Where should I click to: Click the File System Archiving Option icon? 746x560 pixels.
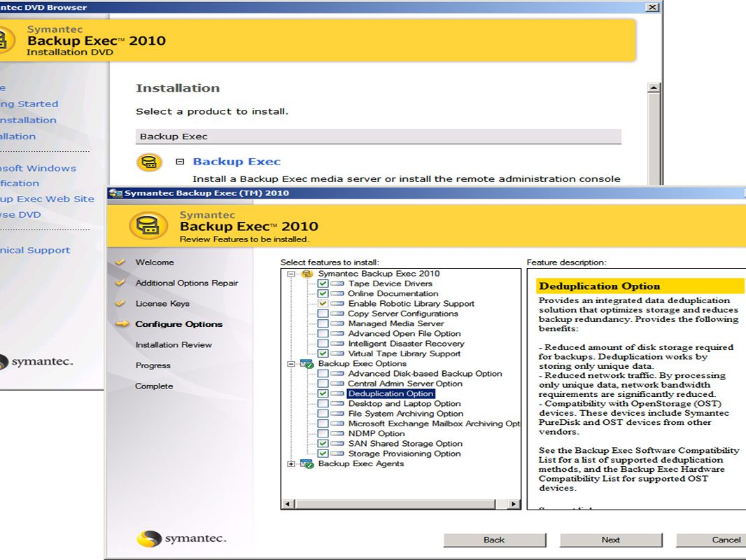337,414
